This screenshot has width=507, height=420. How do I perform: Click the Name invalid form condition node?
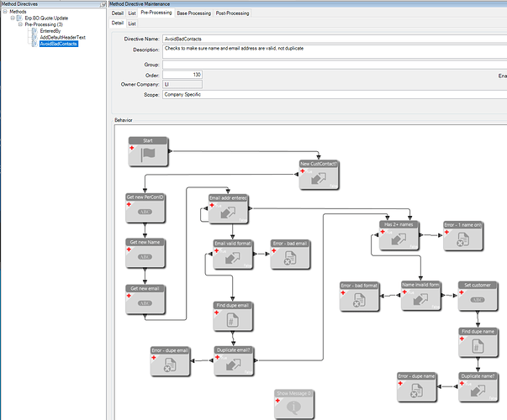coord(420,296)
